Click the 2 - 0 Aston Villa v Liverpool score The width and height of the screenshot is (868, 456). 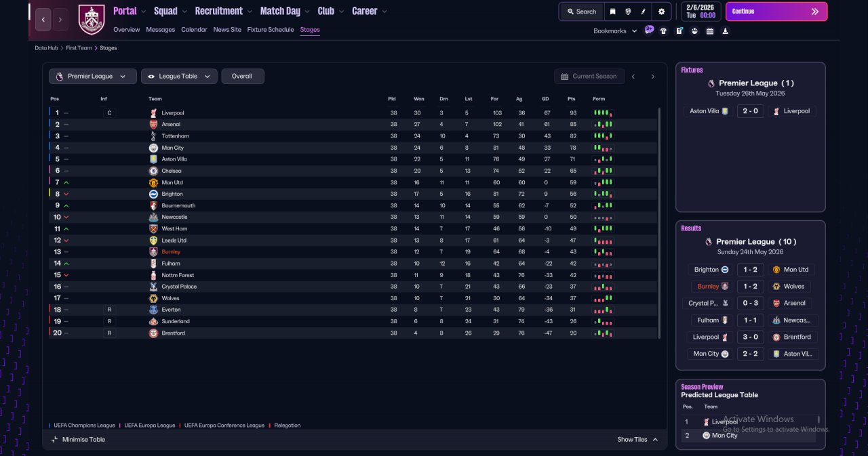749,111
